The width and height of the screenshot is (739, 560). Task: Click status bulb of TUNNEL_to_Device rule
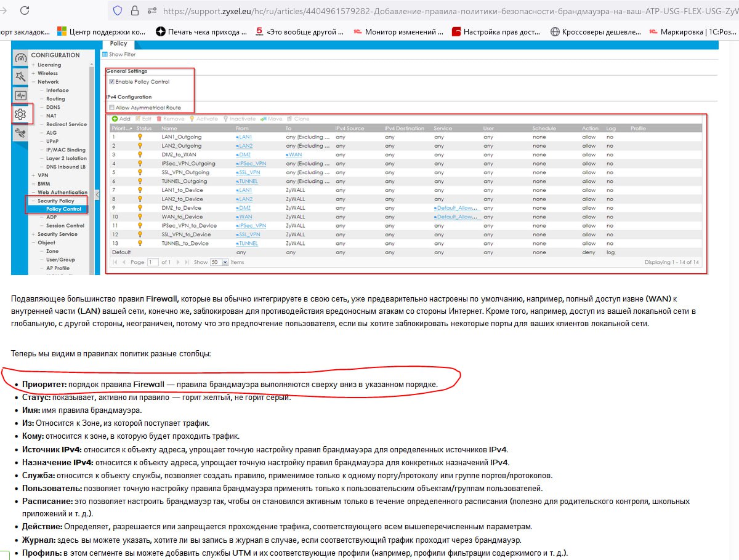click(140, 243)
